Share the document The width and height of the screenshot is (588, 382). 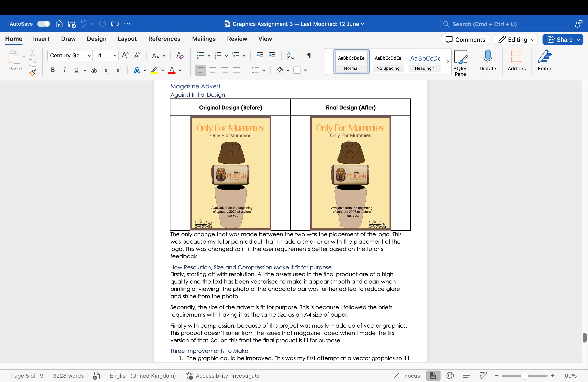pyautogui.click(x=563, y=39)
